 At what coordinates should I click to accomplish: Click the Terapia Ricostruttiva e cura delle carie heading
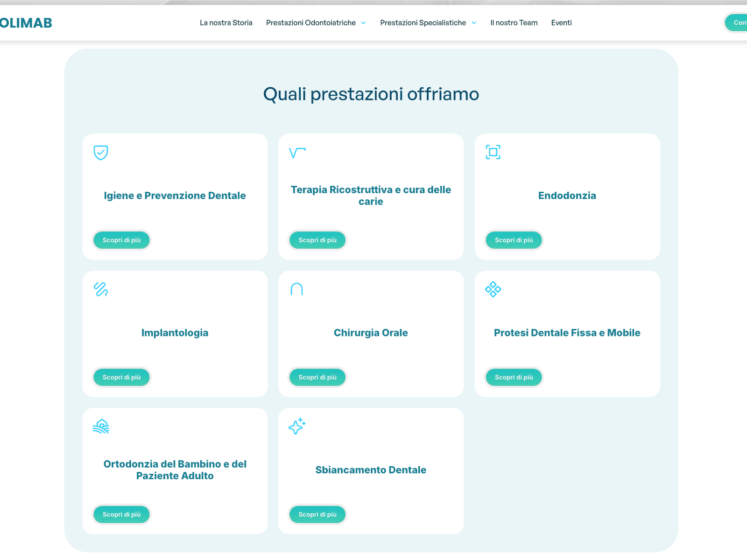point(371,196)
